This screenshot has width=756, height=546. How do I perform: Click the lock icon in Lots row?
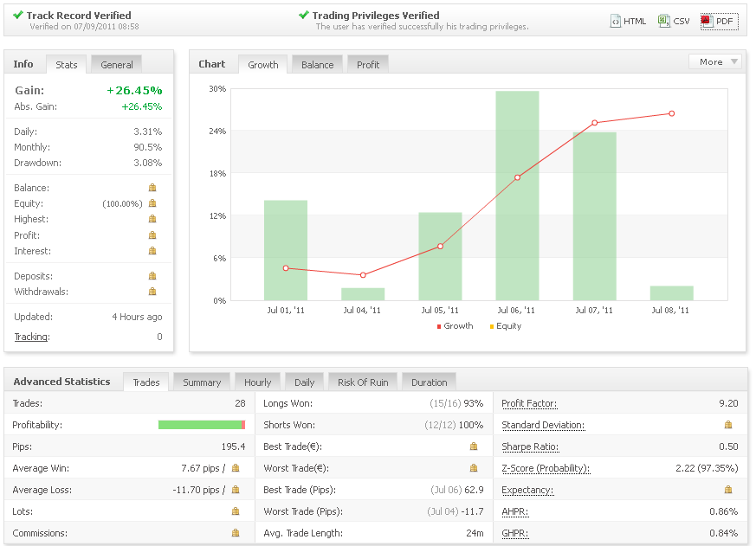point(236,511)
